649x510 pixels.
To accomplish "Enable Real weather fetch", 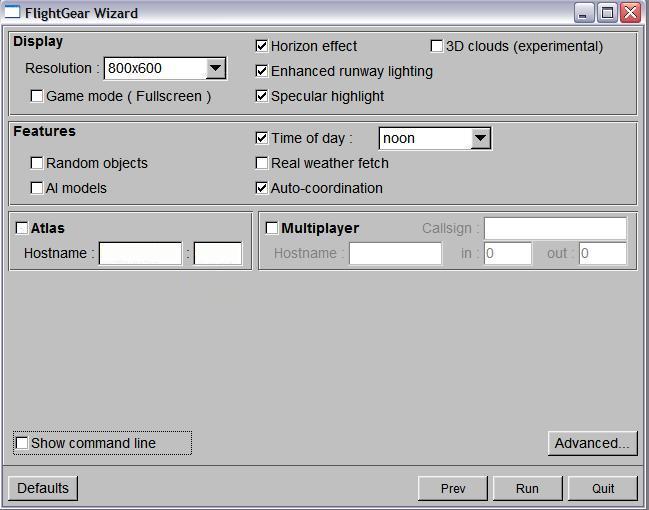I will pyautogui.click(x=262, y=163).
